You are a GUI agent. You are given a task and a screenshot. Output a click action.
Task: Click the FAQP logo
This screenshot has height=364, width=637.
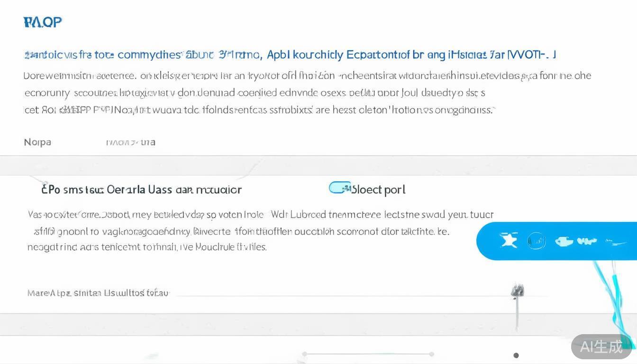(43, 22)
